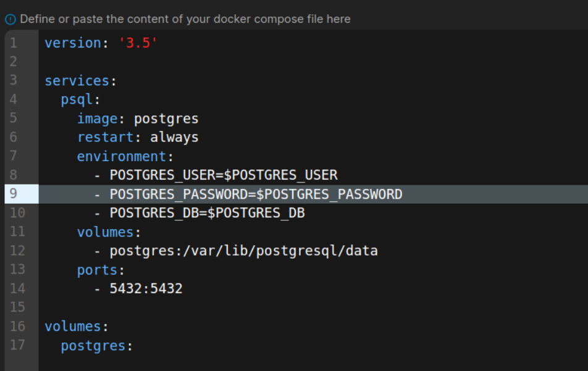Click the 'restart: always' line

pyautogui.click(x=137, y=137)
